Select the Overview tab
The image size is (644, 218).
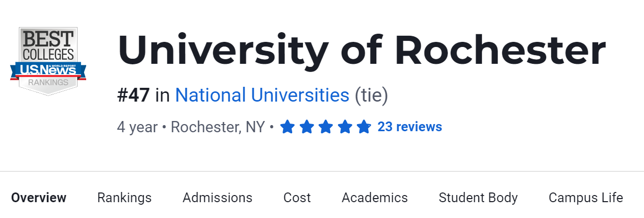(x=39, y=198)
